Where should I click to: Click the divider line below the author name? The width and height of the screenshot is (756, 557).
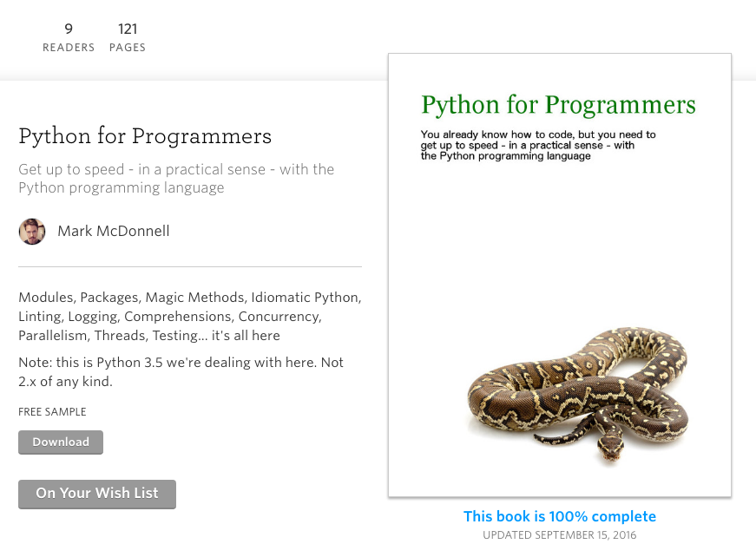[x=190, y=266]
